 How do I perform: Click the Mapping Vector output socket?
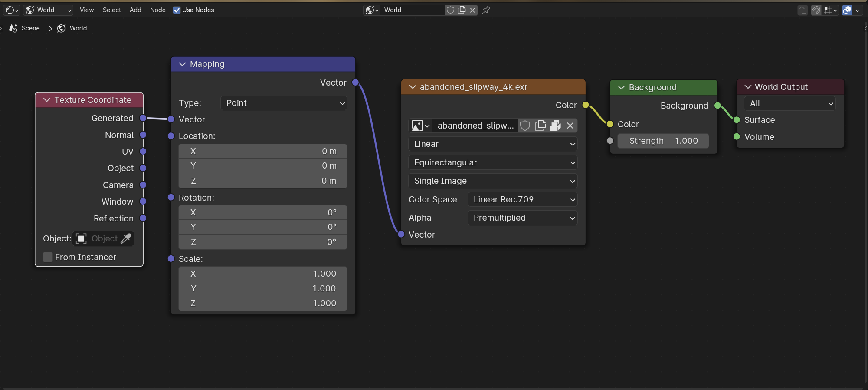click(x=355, y=83)
